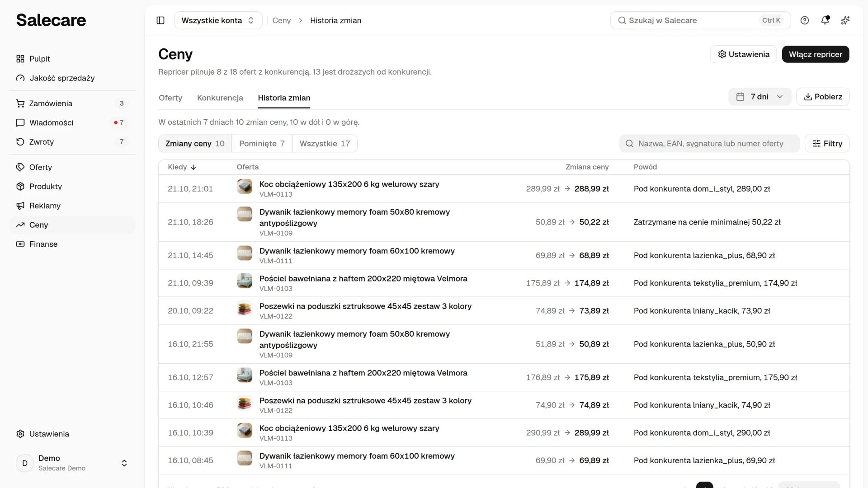Open Reklamy in sidebar
This screenshot has height=488, width=868.
point(72,206)
